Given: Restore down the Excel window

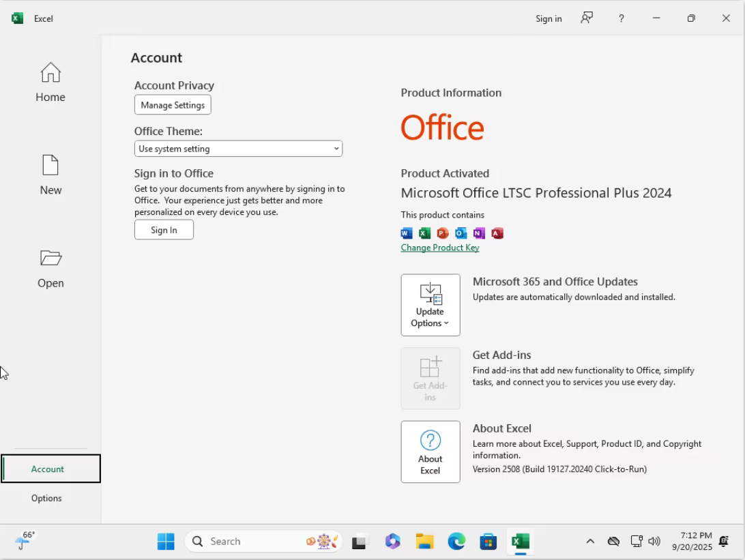Looking at the screenshot, I should (x=691, y=18).
